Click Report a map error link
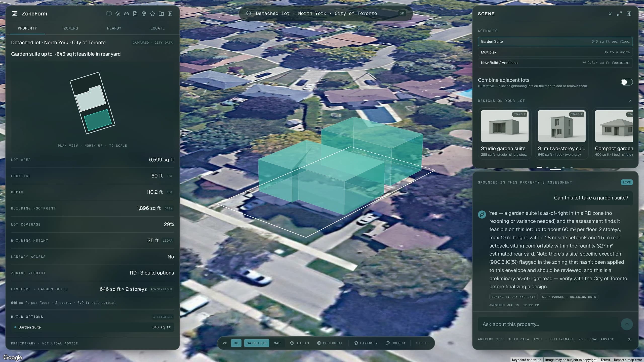Viewport: 644px width, 362px height. [628, 360]
